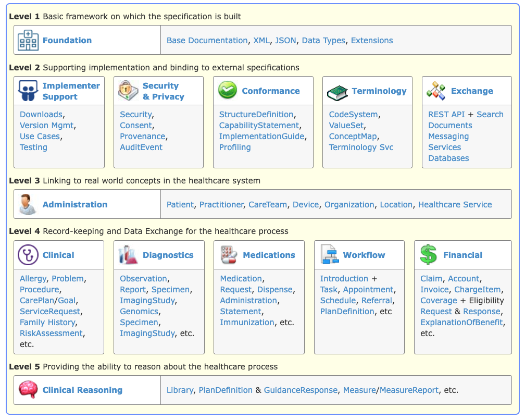Screen dimensions: 525x420
Task: Click the Medications pills icon
Action: pos(229,255)
